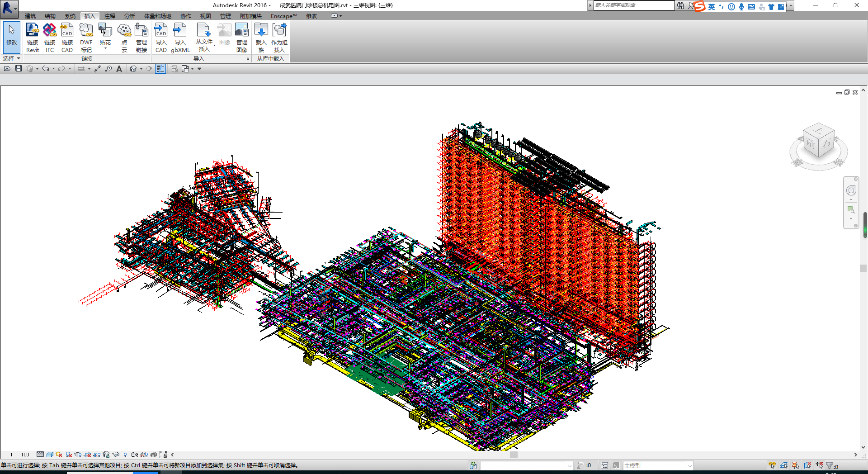Open the View (视图) ribbon tab
Screen dimensions: 868x474
[206, 16]
